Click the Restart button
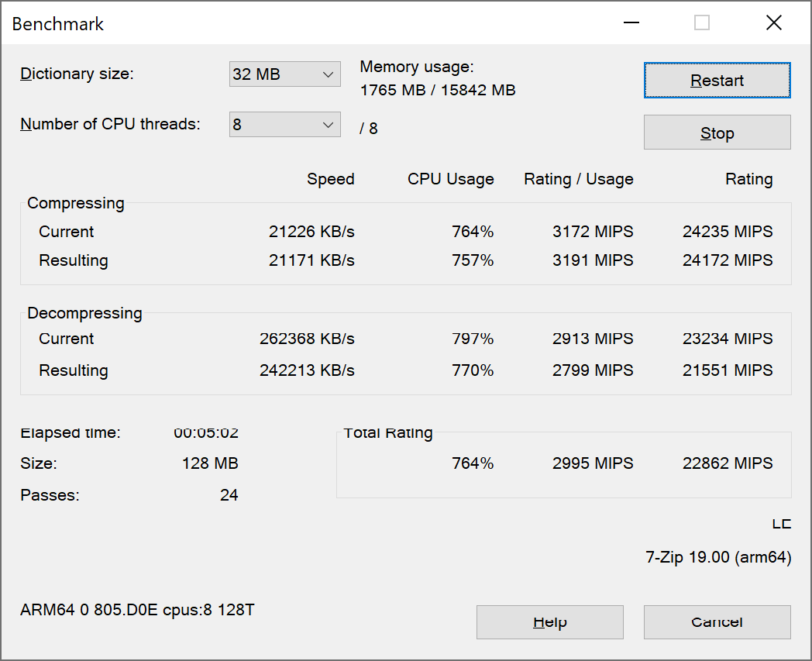The height and width of the screenshot is (661, 812). click(x=717, y=81)
